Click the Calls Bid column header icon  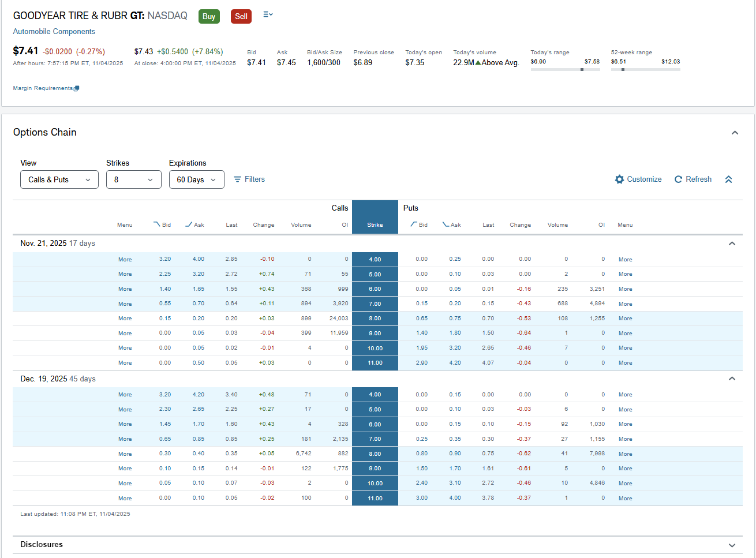pyautogui.click(x=156, y=224)
